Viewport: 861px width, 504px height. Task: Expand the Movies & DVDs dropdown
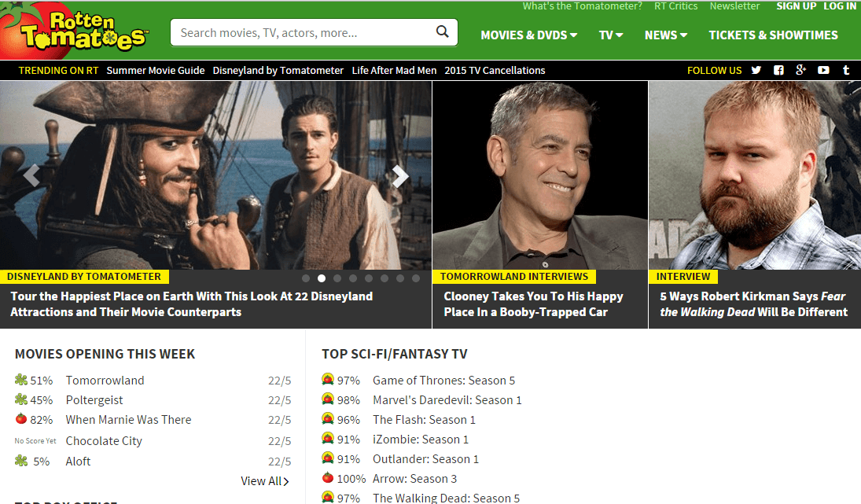coord(528,35)
